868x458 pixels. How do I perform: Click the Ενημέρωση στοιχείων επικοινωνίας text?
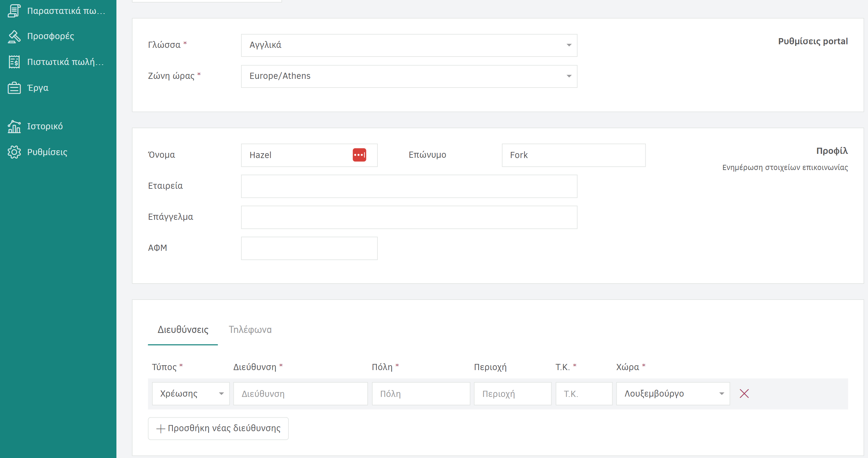(x=785, y=167)
